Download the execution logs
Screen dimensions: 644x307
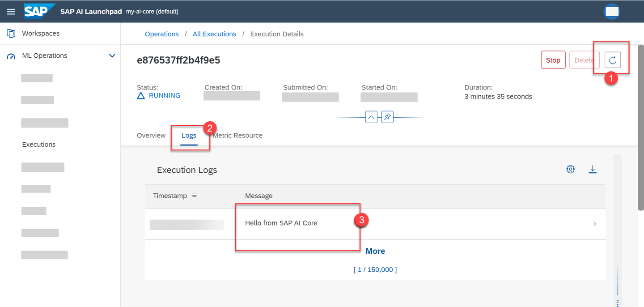pos(593,169)
